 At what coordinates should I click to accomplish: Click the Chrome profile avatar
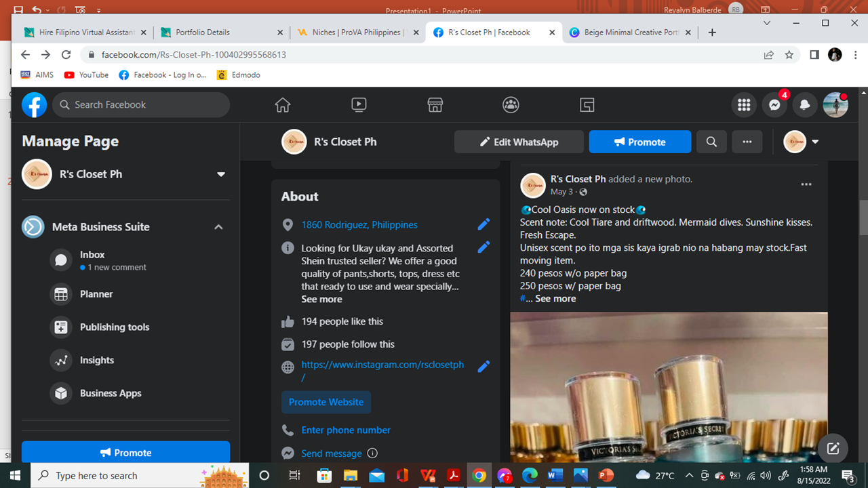point(835,55)
